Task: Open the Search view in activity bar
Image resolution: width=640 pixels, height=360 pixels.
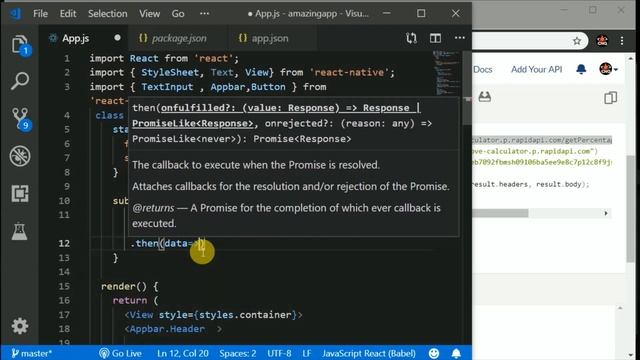Action: pyautogui.click(x=20, y=81)
